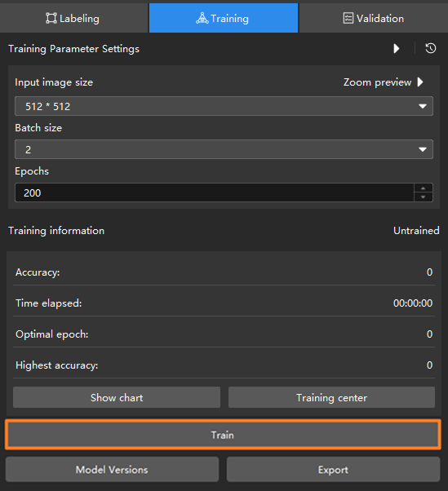Click the Untrained status text
Viewport: 448px width, 491px height.
click(x=416, y=231)
